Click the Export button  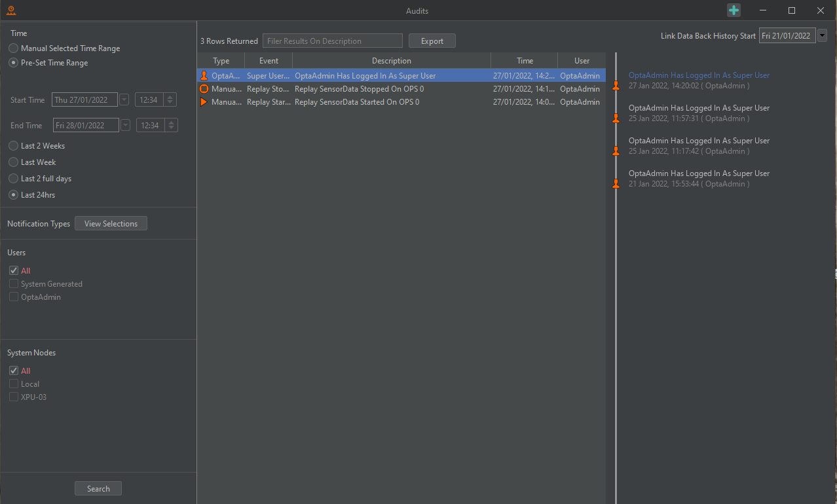432,41
